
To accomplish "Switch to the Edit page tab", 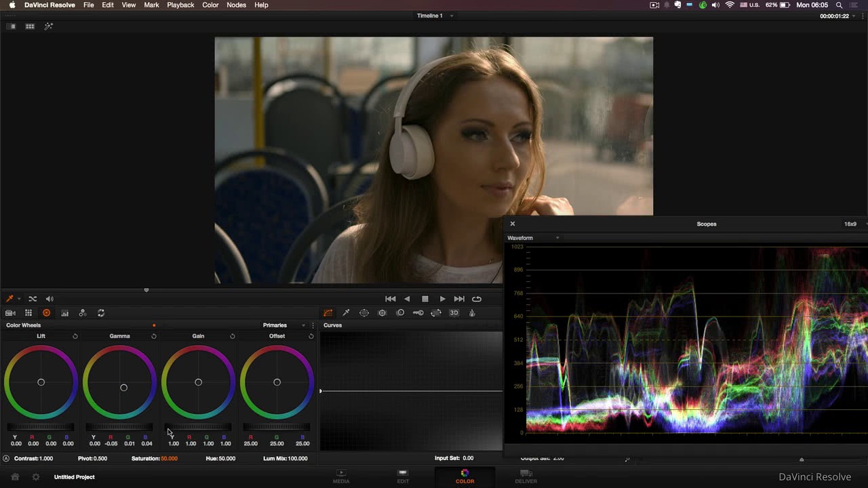I will (403, 476).
